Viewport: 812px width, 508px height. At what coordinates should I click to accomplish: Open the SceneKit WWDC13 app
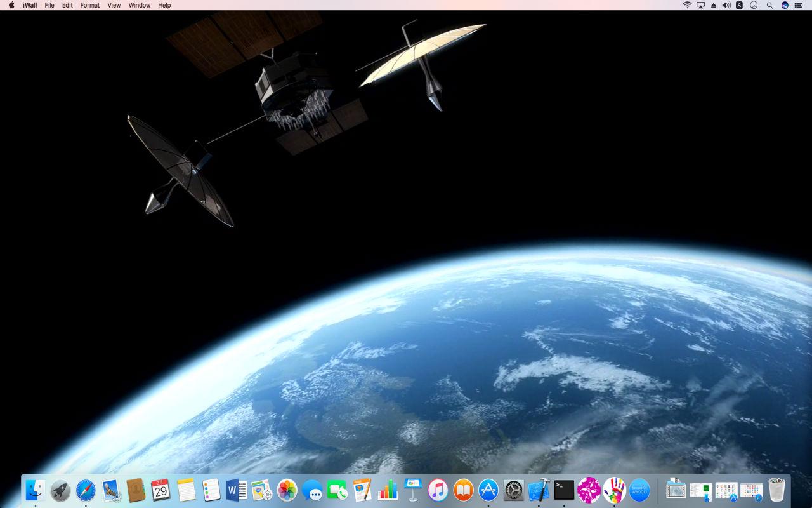639,491
